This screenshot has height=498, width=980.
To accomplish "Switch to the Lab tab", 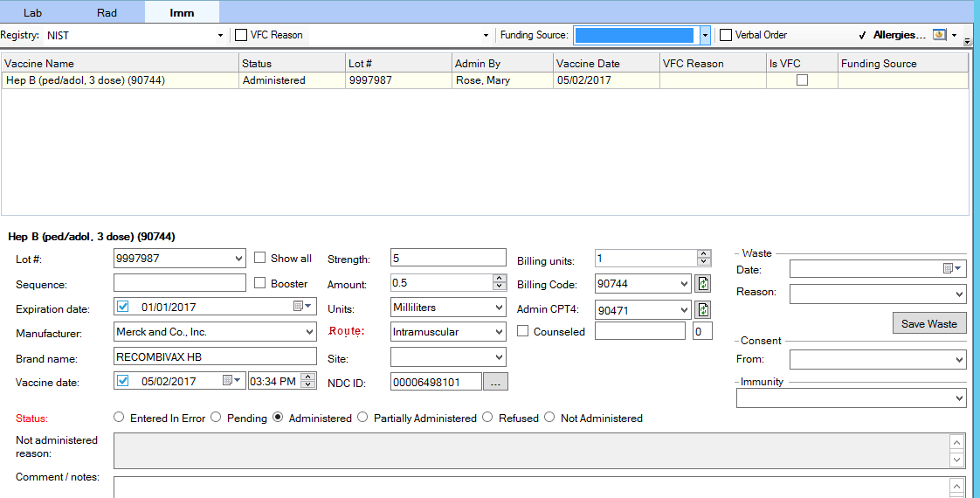I will point(33,12).
